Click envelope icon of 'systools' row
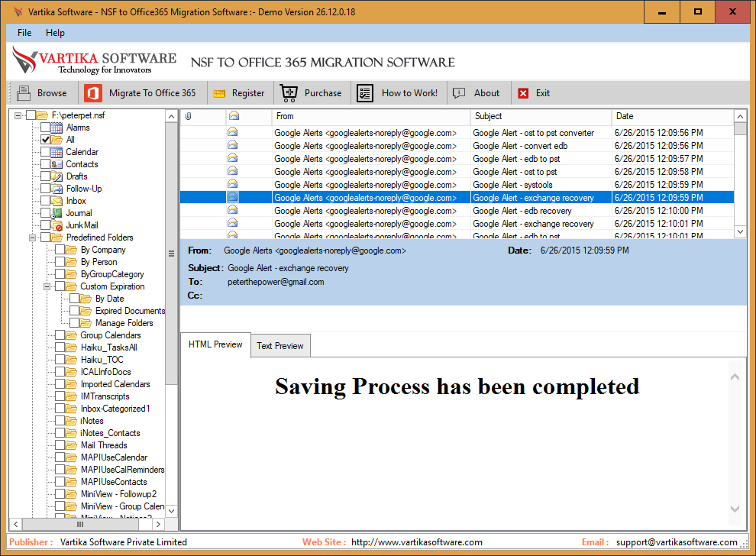 [232, 184]
